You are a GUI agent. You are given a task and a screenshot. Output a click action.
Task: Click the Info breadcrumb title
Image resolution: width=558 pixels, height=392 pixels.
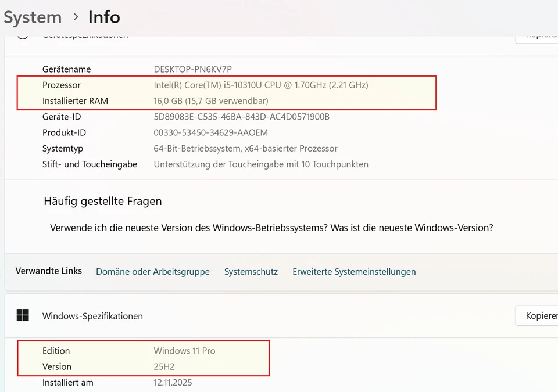(x=104, y=17)
